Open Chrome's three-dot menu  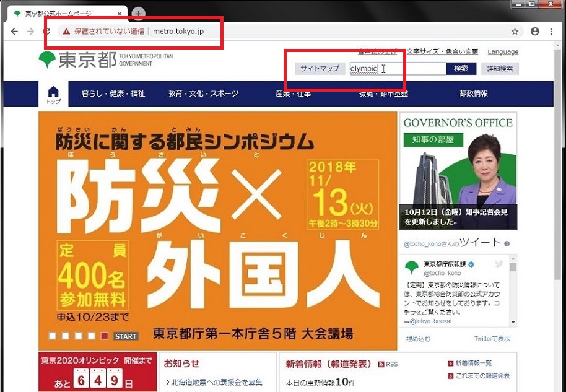pyautogui.click(x=551, y=32)
